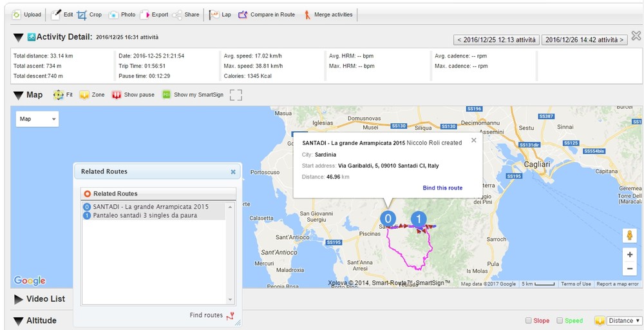Image resolution: width=644 pixels, height=330 pixels.
Task: Enable the Slope checkbox
Action: (x=529, y=320)
